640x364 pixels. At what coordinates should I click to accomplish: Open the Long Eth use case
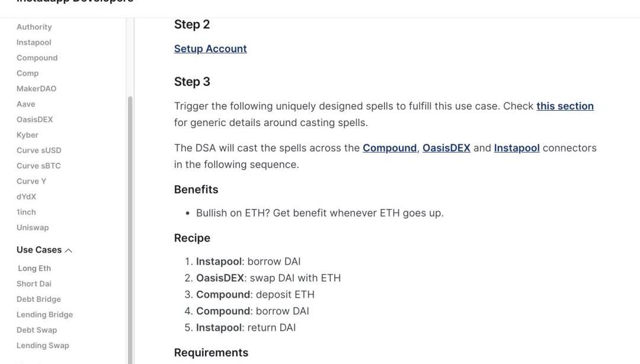34,268
